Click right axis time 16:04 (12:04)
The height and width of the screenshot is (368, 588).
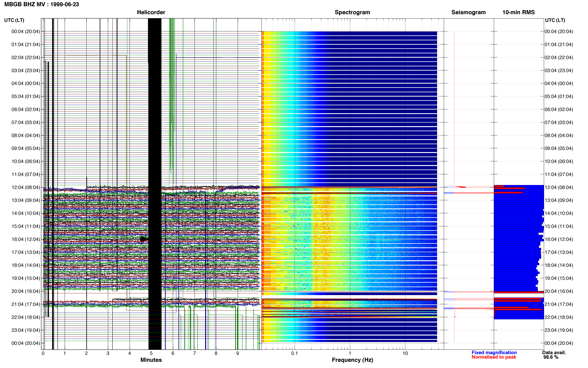click(559, 239)
